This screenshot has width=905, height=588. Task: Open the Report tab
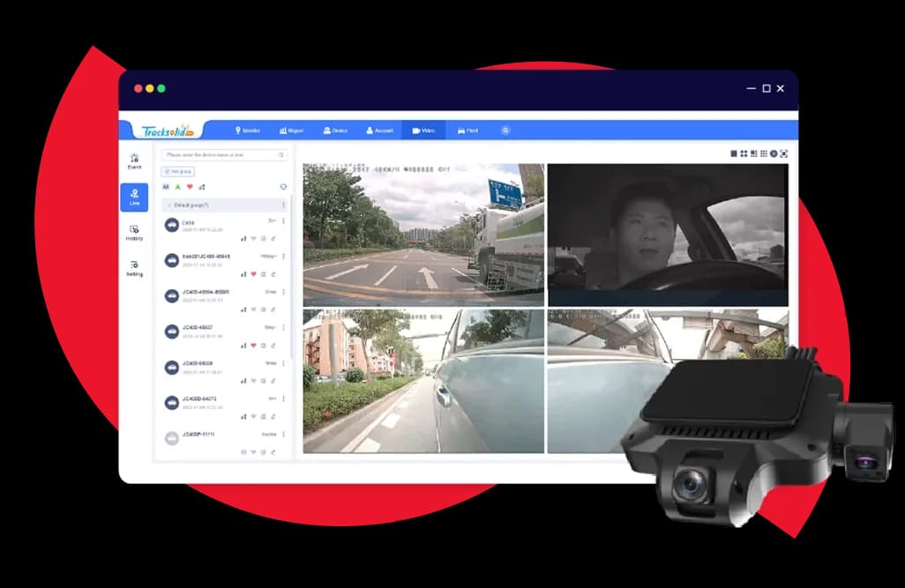[291, 130]
